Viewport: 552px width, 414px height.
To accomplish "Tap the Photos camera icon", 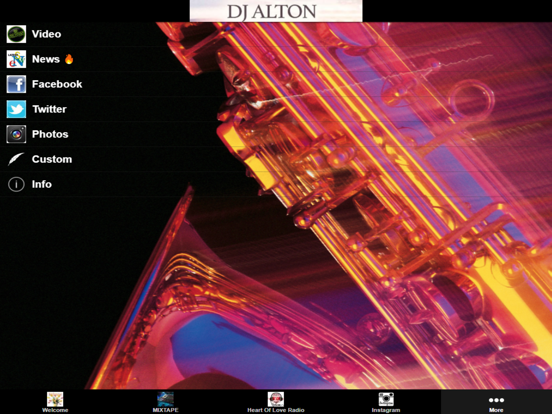I will (x=16, y=134).
